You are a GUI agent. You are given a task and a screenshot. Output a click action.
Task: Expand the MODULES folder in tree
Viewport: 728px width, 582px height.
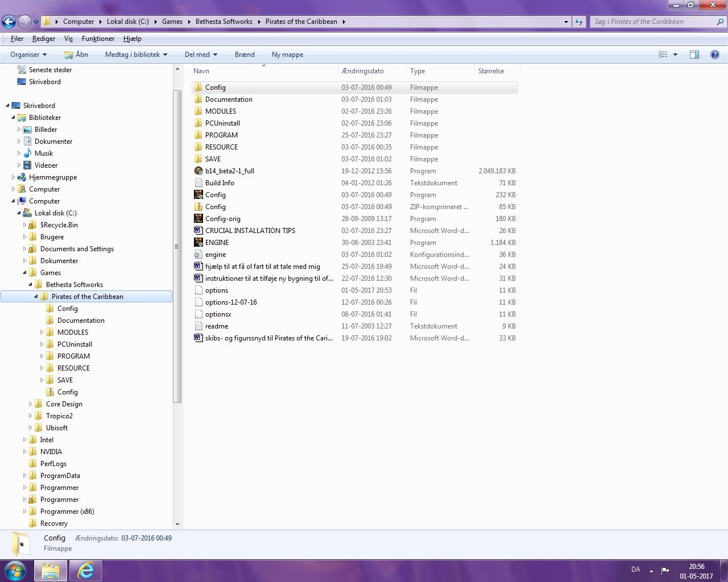pyautogui.click(x=42, y=332)
